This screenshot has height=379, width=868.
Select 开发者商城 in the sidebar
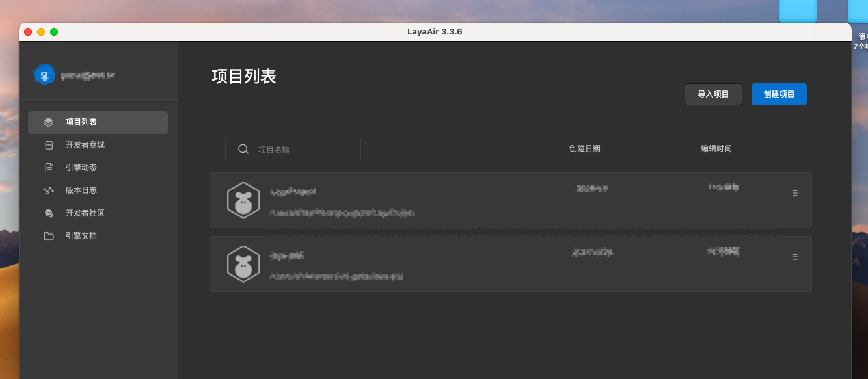85,145
